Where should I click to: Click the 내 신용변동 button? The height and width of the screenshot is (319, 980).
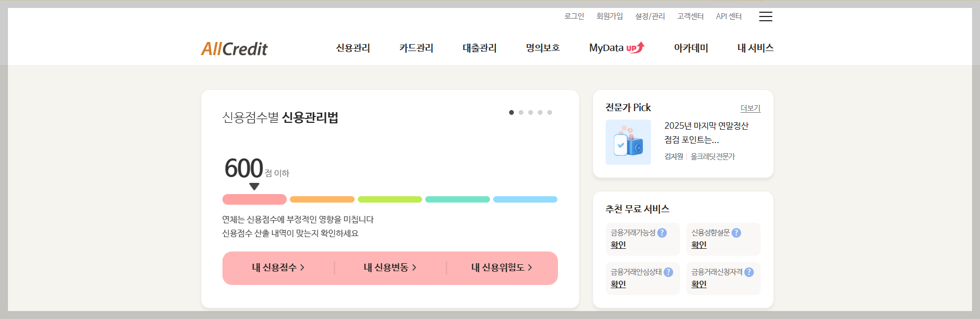coord(390,267)
